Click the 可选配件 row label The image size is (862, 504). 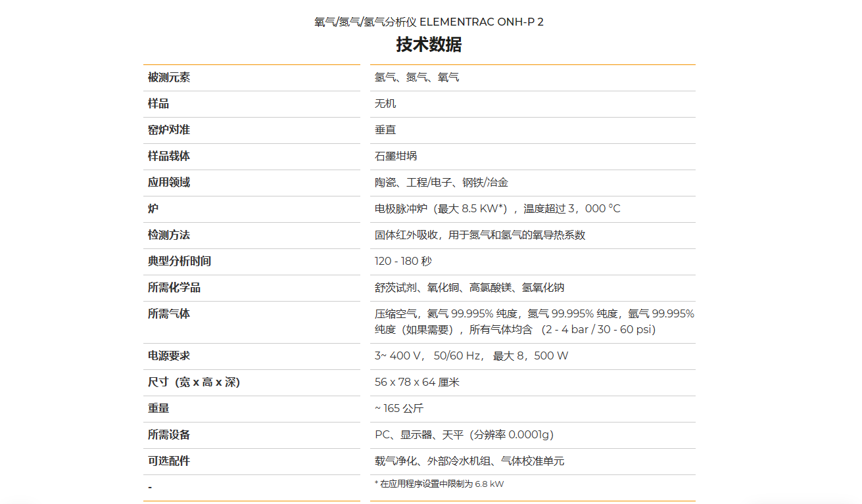(x=169, y=461)
